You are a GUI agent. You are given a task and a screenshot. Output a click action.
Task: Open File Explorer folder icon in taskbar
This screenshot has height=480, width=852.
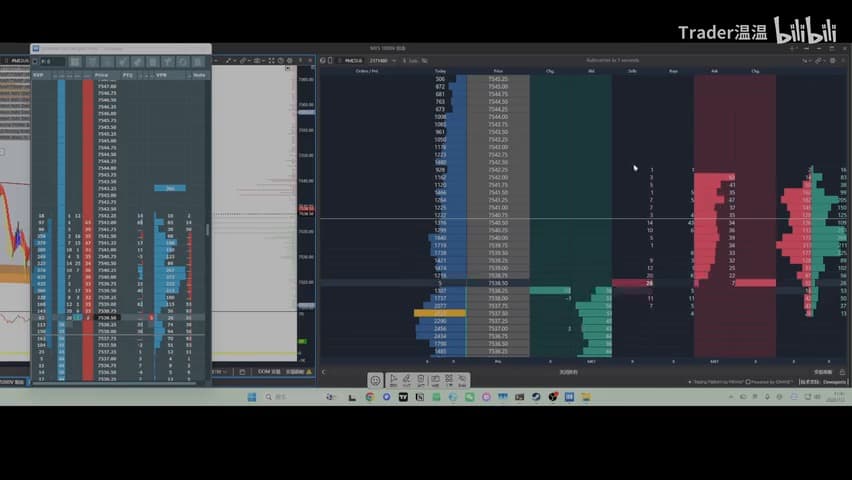586,397
